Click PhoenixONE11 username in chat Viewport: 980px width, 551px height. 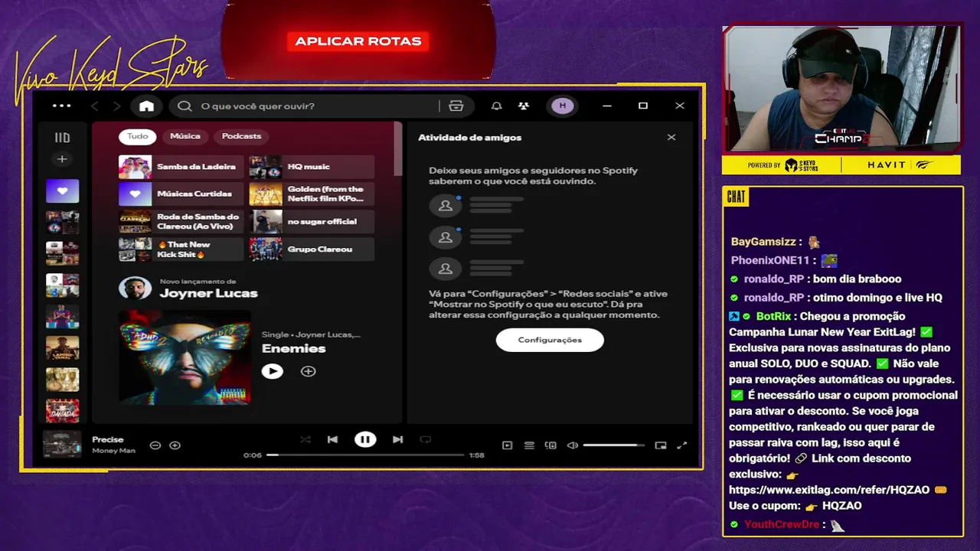770,260
